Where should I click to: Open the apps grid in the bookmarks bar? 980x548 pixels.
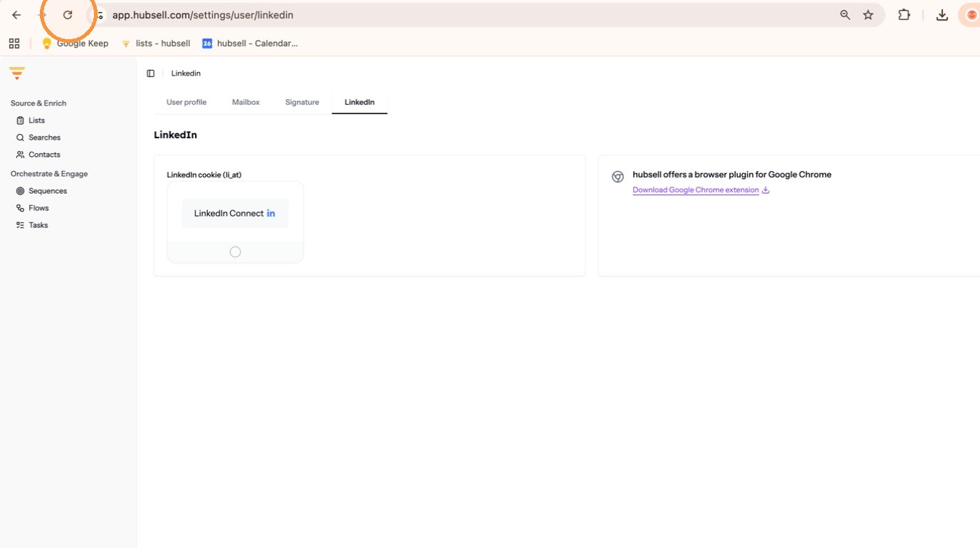[x=14, y=43]
